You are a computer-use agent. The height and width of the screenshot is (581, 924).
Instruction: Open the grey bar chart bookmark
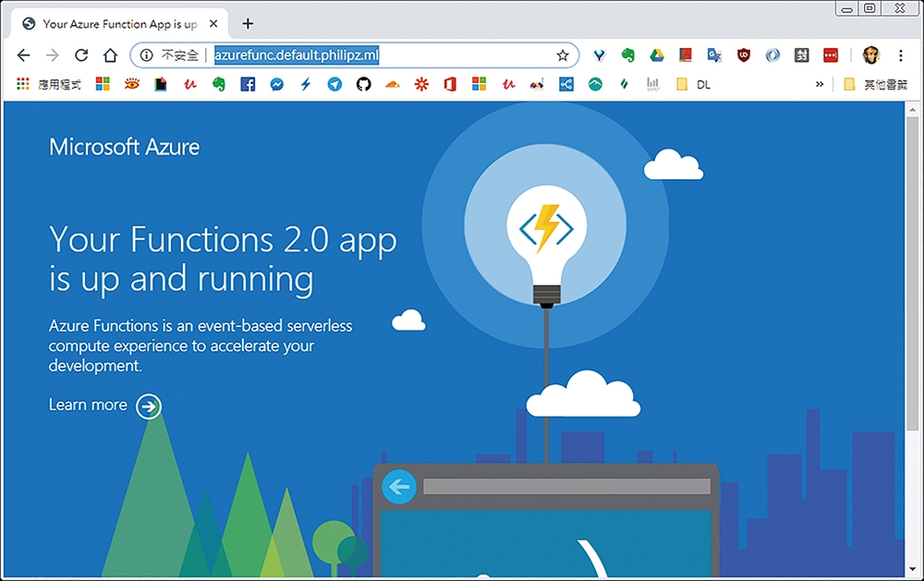[653, 84]
